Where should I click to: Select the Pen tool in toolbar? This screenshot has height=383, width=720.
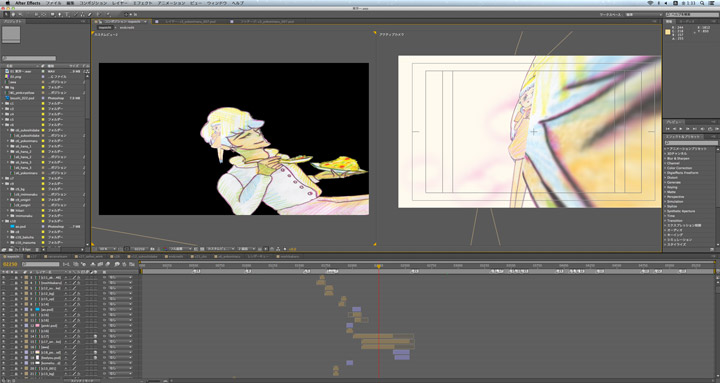coord(60,14)
